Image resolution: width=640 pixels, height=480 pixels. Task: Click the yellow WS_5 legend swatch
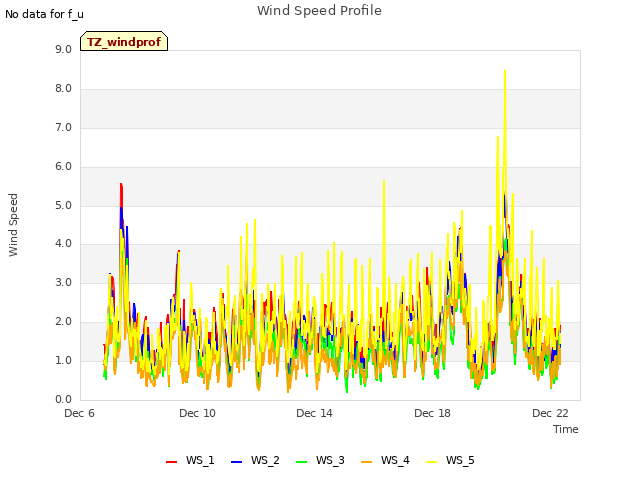431,462
